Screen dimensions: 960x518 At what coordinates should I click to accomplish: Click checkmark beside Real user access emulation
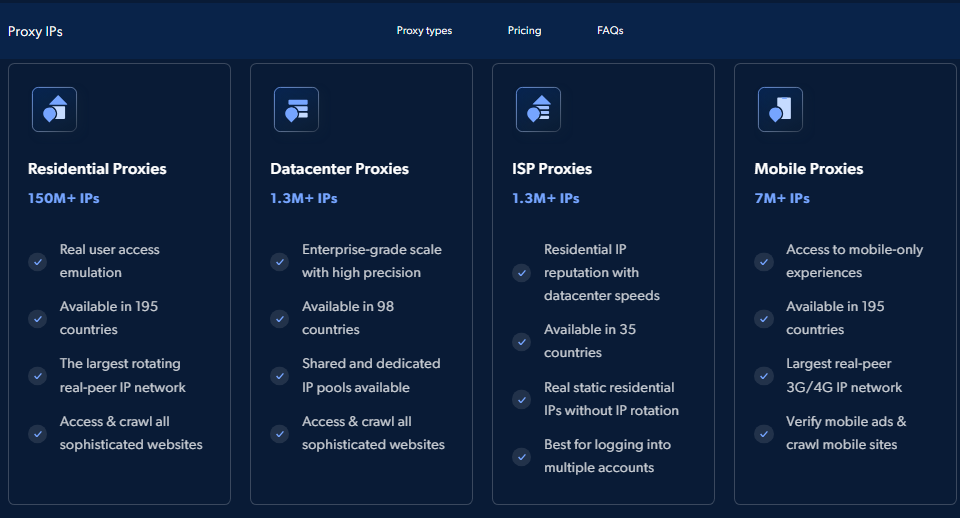point(38,262)
